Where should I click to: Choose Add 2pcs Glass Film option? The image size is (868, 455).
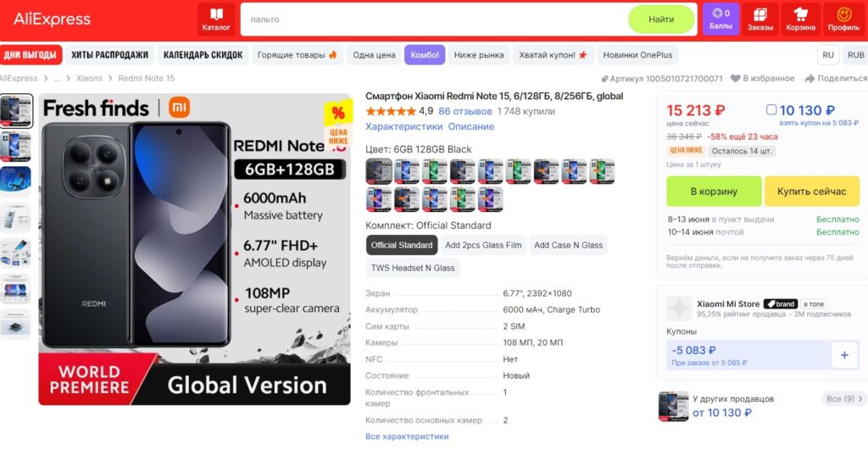pos(483,245)
